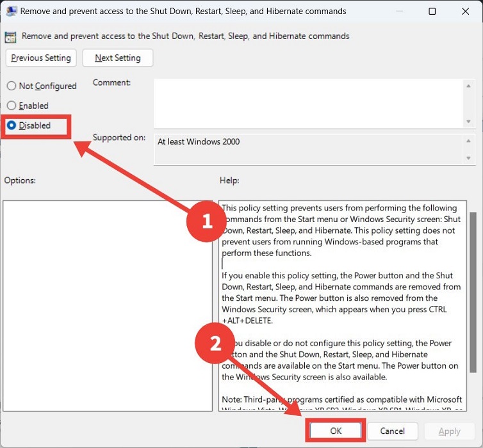
Task: Close the policy dialog window
Action: [x=466, y=12]
